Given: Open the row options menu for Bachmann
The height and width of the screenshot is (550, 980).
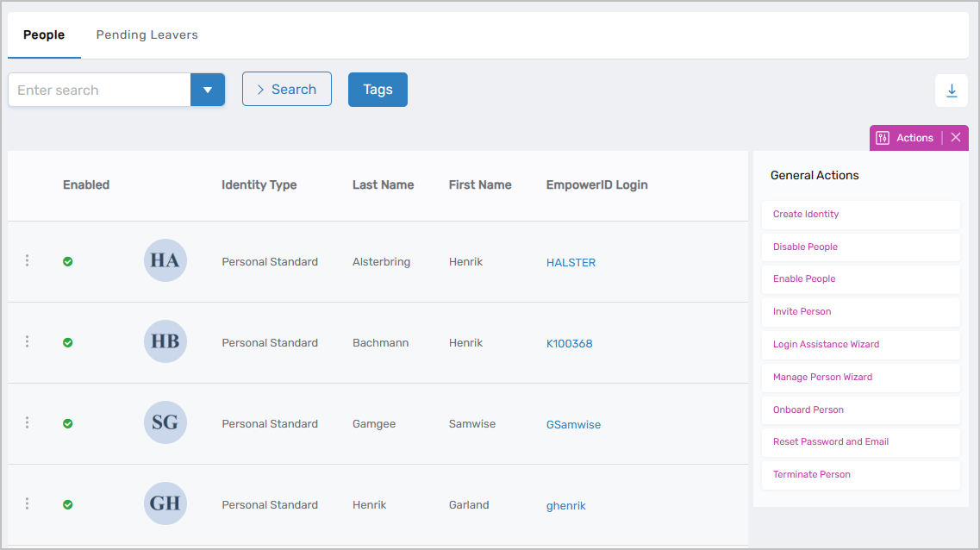Looking at the screenshot, I should (x=27, y=341).
